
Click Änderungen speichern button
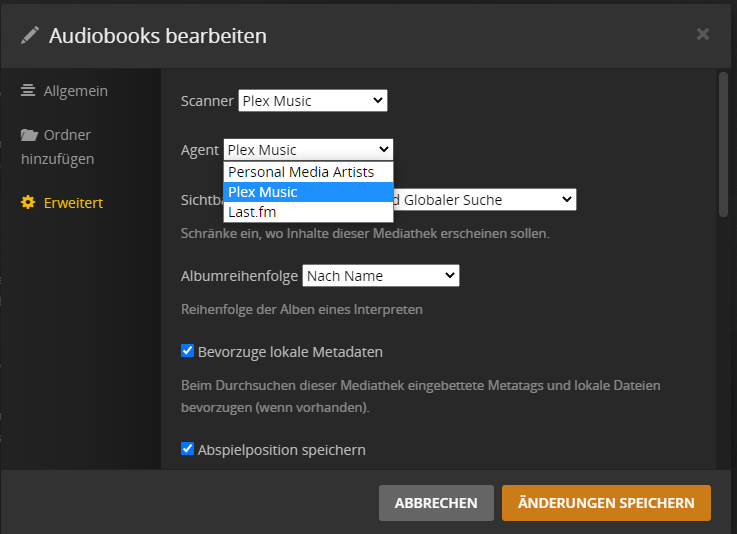[x=606, y=503]
